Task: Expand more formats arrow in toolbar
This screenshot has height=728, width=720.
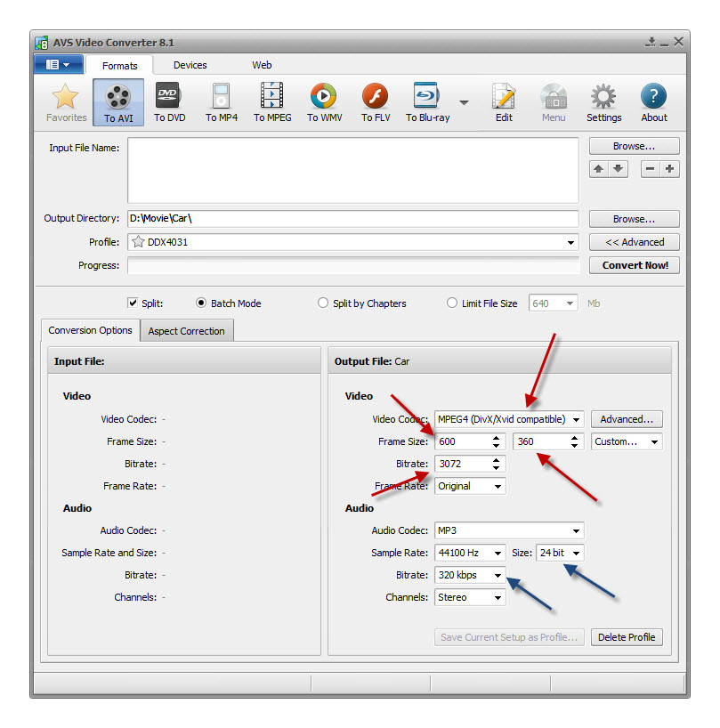Action: (x=464, y=102)
